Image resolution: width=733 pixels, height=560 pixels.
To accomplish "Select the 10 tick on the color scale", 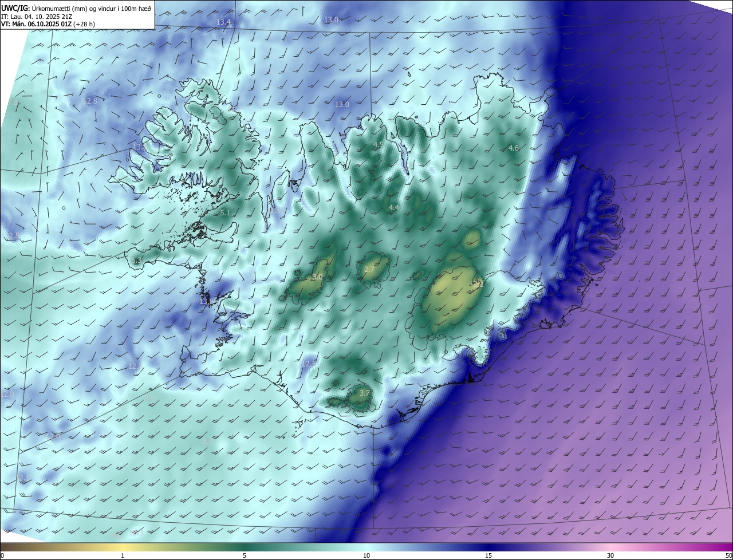I will pyautogui.click(x=366, y=555).
